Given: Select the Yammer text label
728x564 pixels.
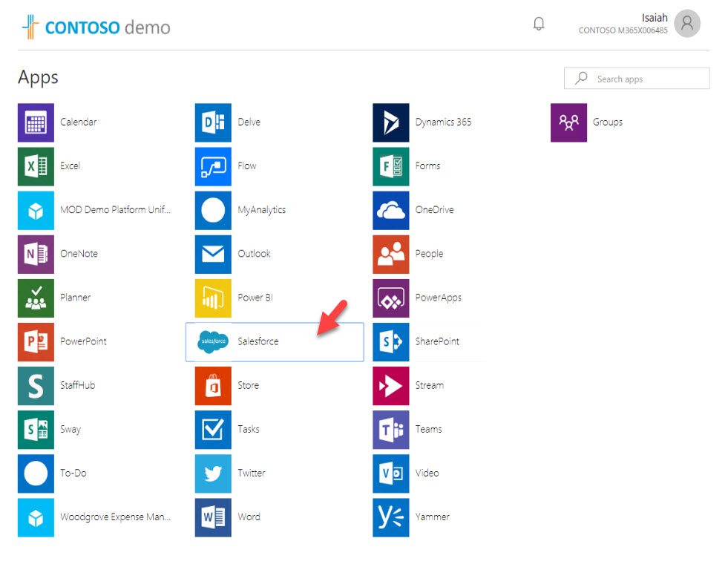Looking at the screenshot, I should tap(432, 517).
